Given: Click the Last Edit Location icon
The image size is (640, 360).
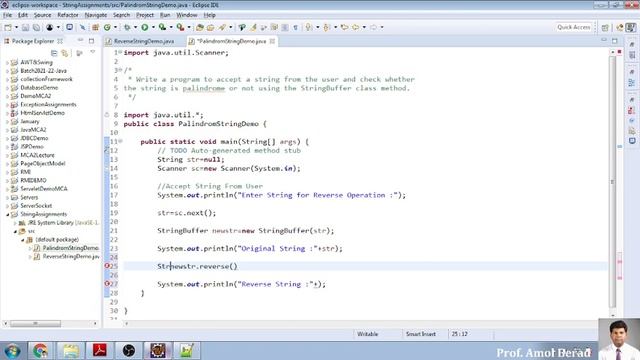Looking at the screenshot, I should point(344,27).
